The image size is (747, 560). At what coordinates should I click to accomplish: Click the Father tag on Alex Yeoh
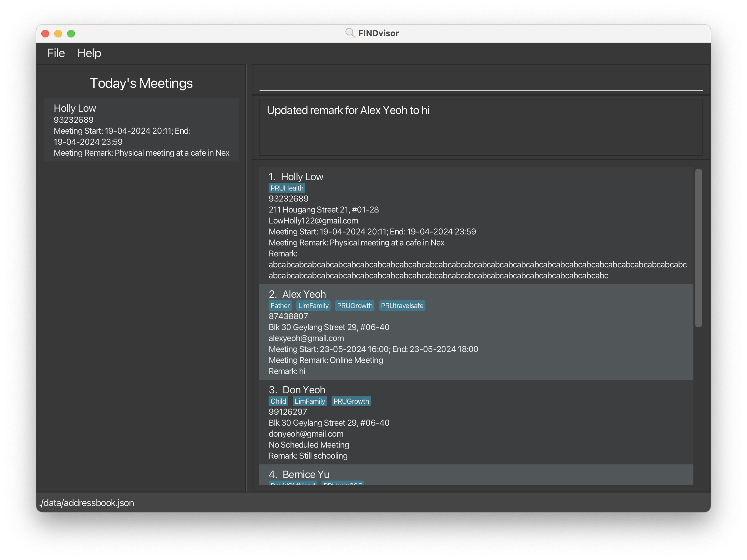(280, 306)
